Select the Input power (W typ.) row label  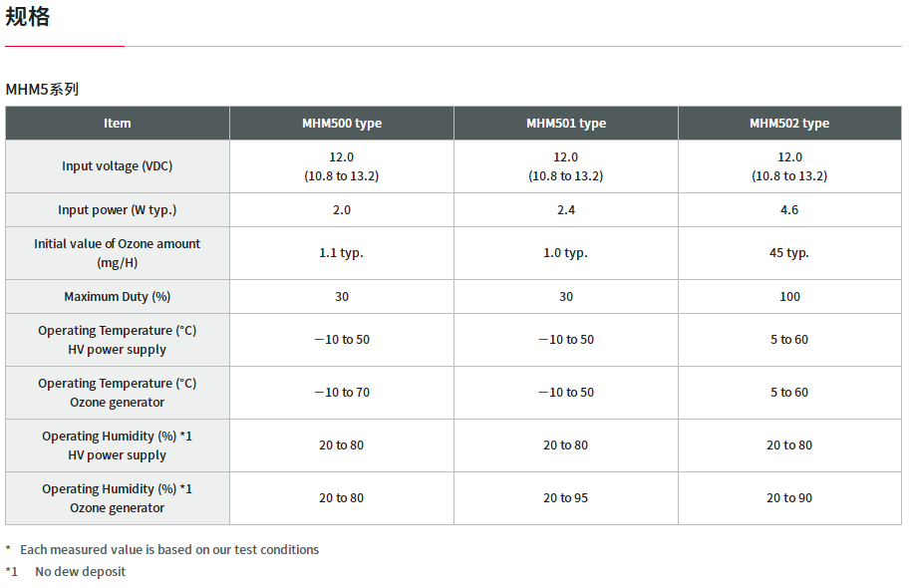tap(117, 210)
